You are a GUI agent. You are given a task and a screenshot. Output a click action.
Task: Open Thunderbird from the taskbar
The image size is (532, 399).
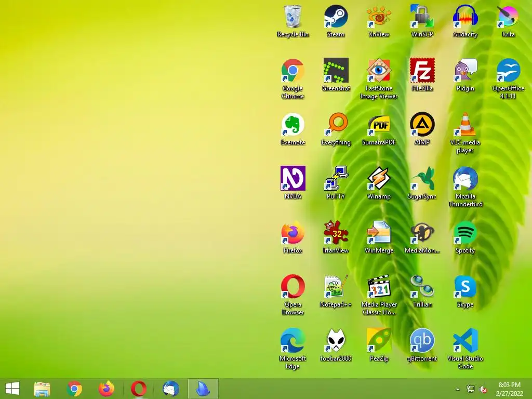170,389
